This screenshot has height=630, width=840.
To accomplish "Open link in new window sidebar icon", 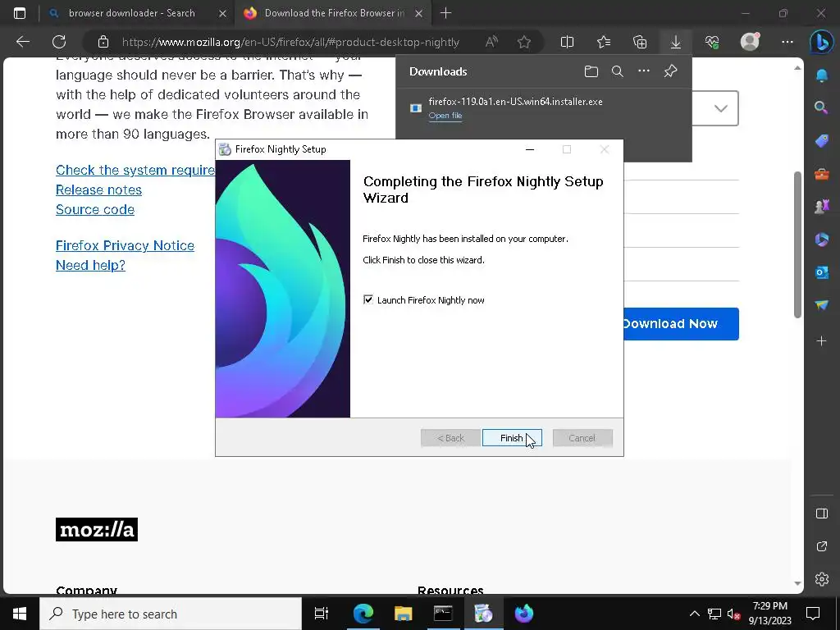I will (x=822, y=546).
